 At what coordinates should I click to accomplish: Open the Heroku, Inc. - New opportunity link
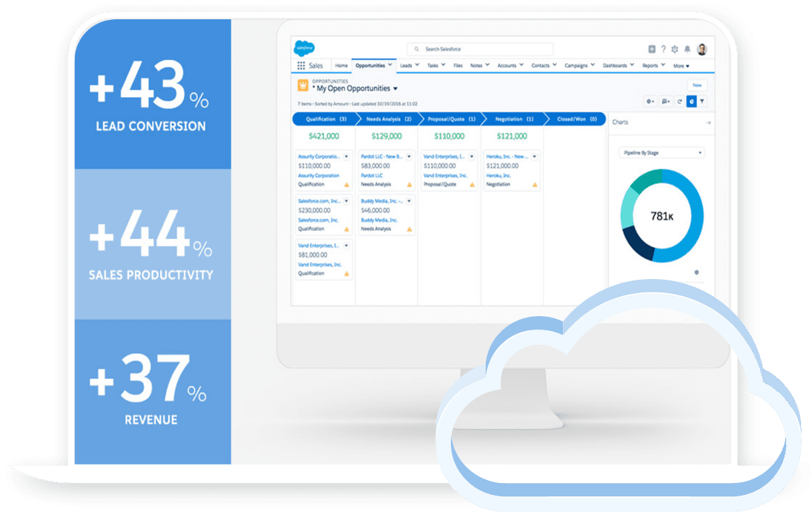506,157
